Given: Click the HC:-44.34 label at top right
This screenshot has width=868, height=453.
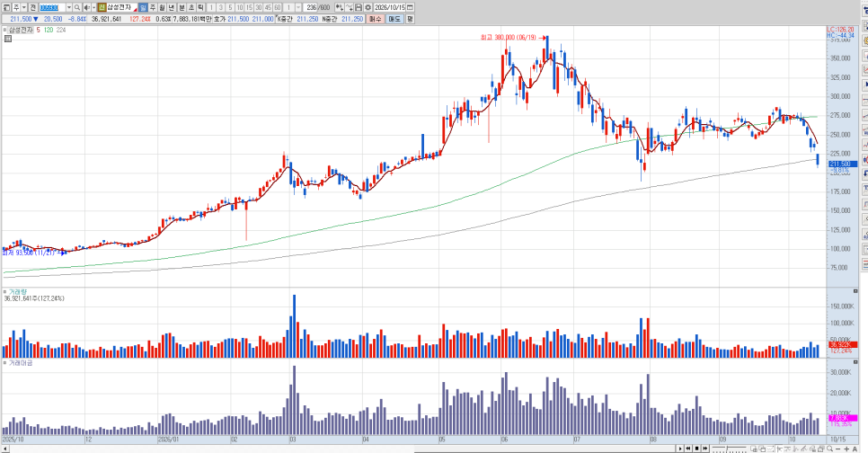Looking at the screenshot, I should (x=840, y=35).
